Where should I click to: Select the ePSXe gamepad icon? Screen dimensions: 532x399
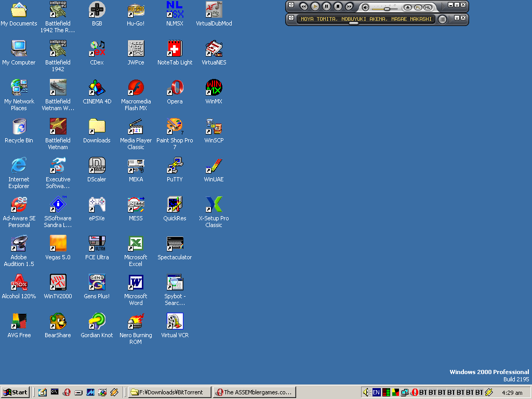[x=97, y=209]
